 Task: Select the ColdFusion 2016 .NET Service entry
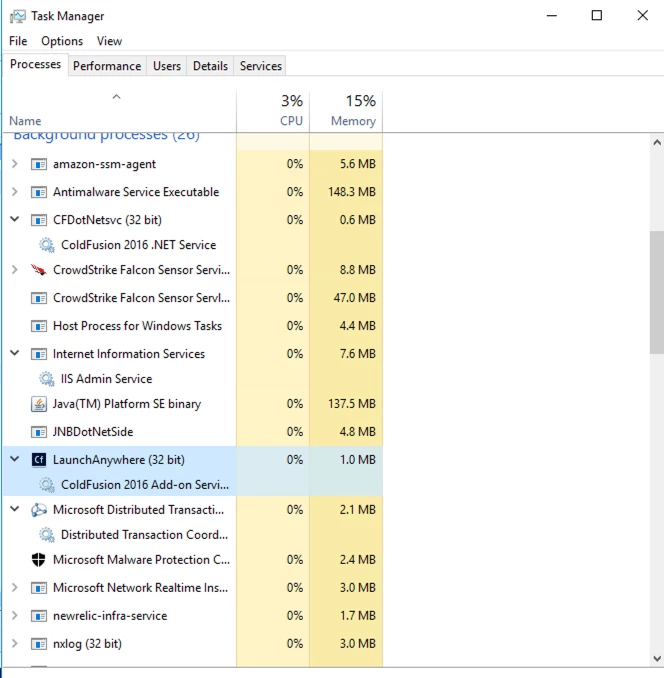(x=138, y=245)
